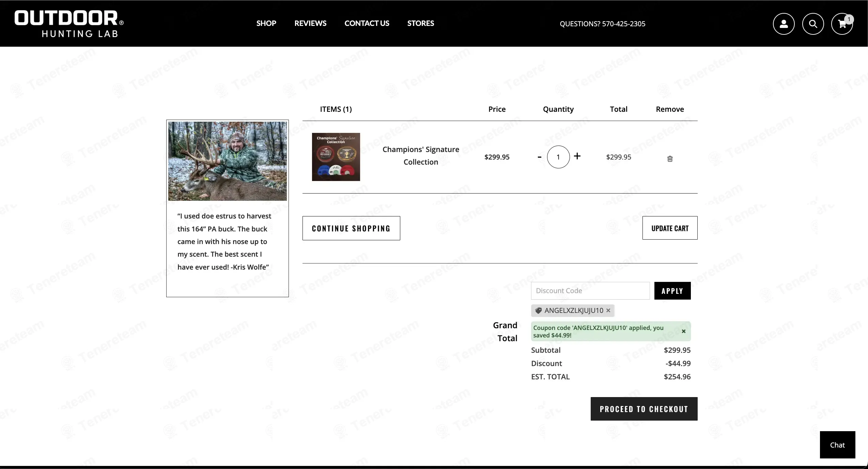This screenshot has width=868, height=469.
Task: Click the Kris Wolfe testimonial quote
Action: [x=224, y=242]
